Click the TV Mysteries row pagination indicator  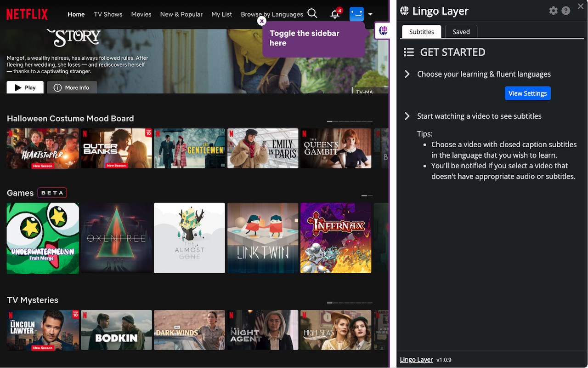coord(350,303)
